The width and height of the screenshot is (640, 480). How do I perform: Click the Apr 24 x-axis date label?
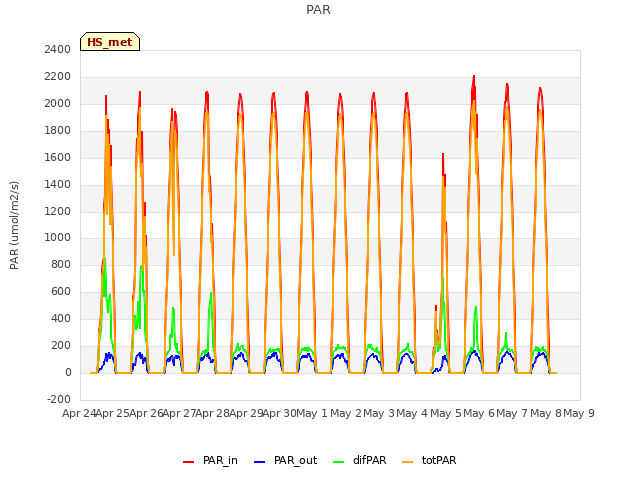[x=79, y=413]
